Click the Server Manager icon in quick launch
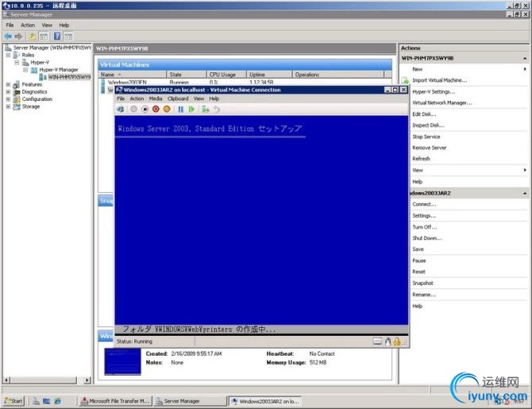This screenshot has width=532, height=409. click(36, 401)
